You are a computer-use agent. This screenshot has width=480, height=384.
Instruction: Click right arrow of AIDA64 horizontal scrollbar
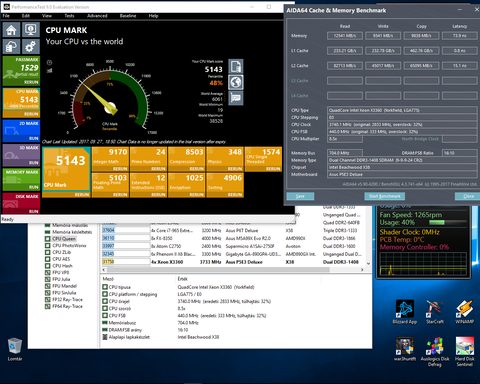362,270
